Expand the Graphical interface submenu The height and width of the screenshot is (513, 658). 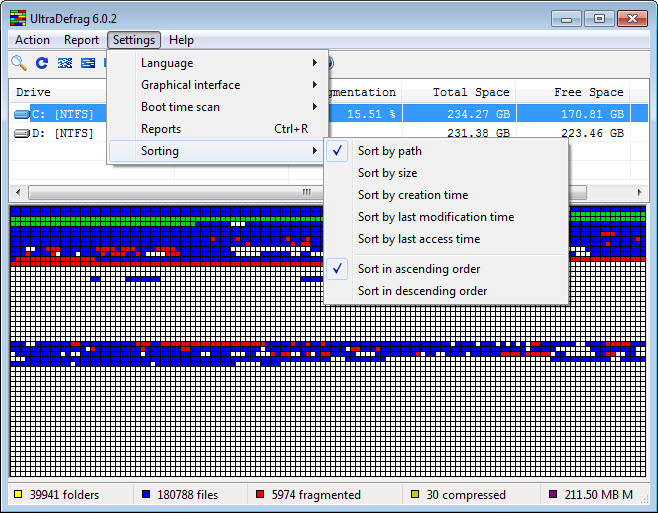[217, 85]
